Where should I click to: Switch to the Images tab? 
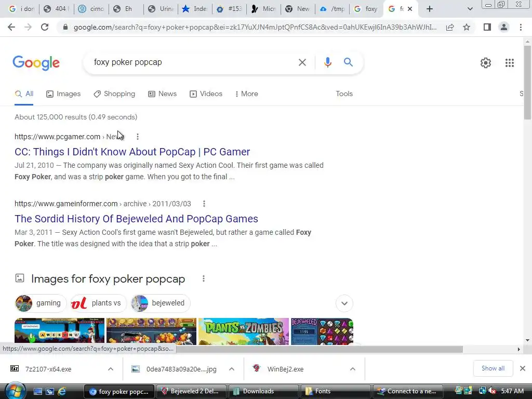[63, 94]
